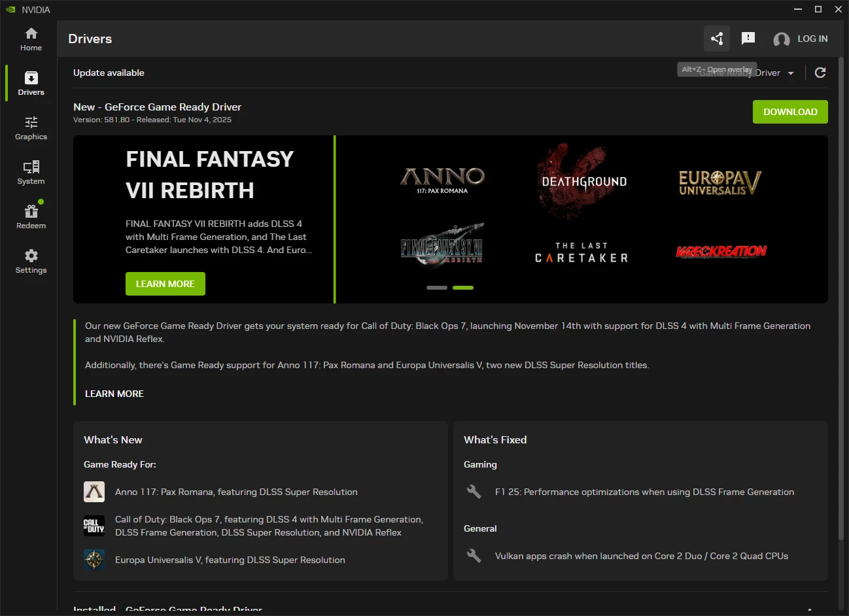Click the 'Update available' status text

pyautogui.click(x=109, y=73)
